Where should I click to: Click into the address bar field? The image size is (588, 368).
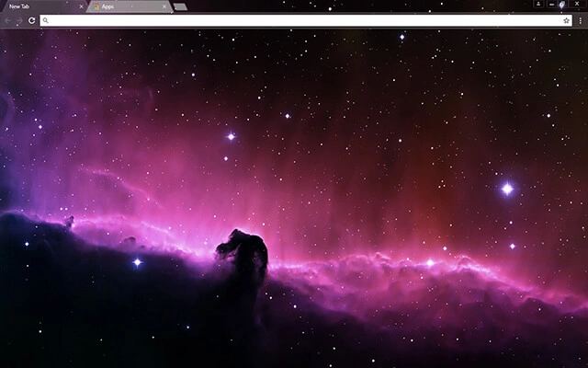point(306,20)
